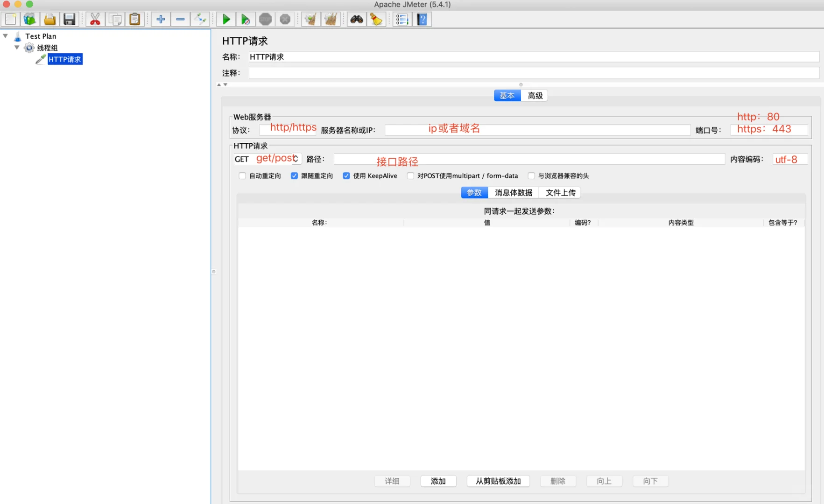
Task: Open the Templates toolbar icon
Action: coord(30,19)
